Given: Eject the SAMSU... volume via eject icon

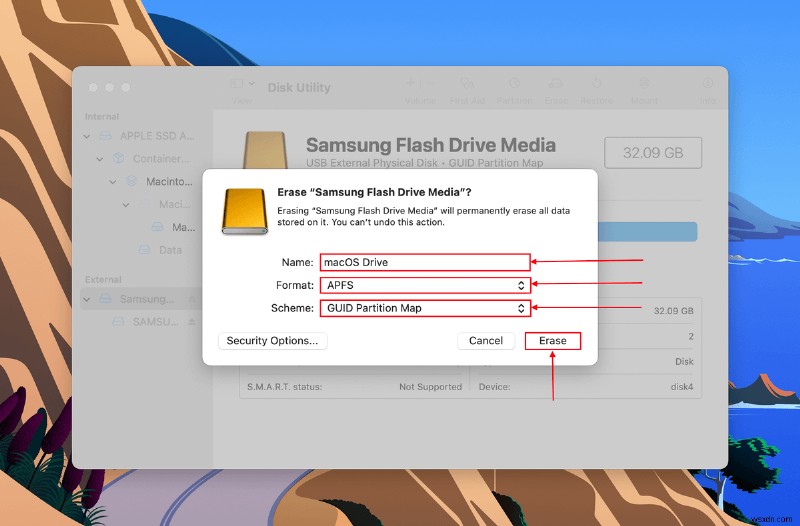Looking at the screenshot, I should (192, 322).
